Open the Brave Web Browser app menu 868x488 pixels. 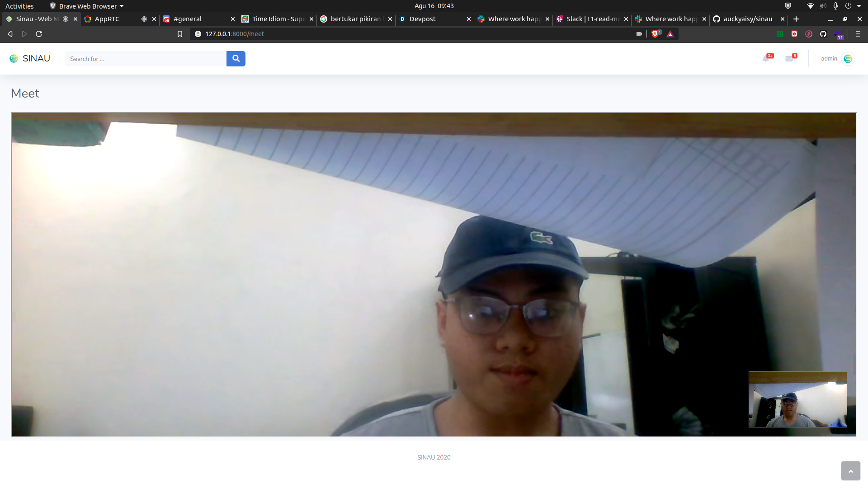87,6
